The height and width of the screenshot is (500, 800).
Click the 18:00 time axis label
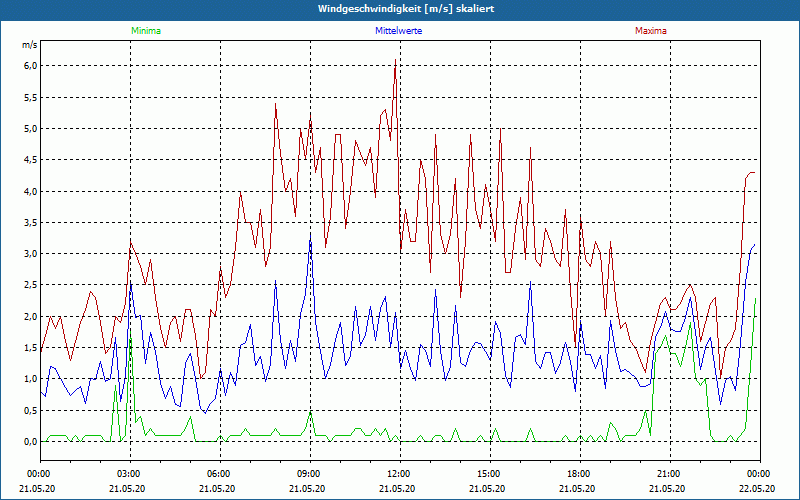[x=579, y=474]
